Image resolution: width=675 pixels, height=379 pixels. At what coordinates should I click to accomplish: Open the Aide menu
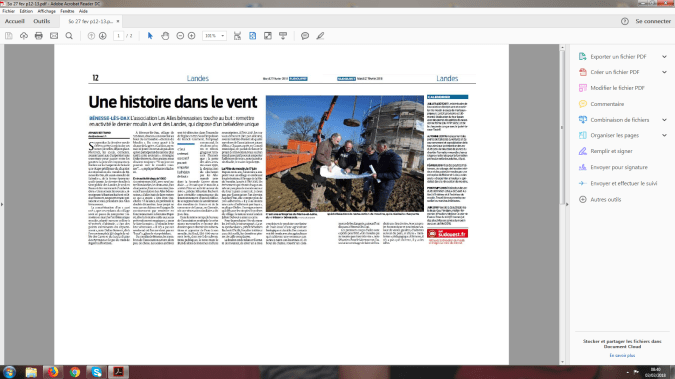click(84, 11)
